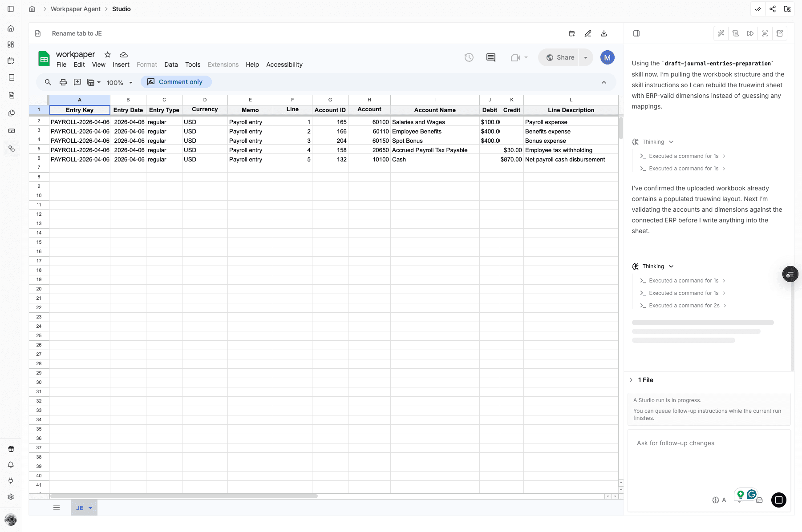
Task: Click the calendar schedule icon in the title bar
Action: tap(572, 33)
